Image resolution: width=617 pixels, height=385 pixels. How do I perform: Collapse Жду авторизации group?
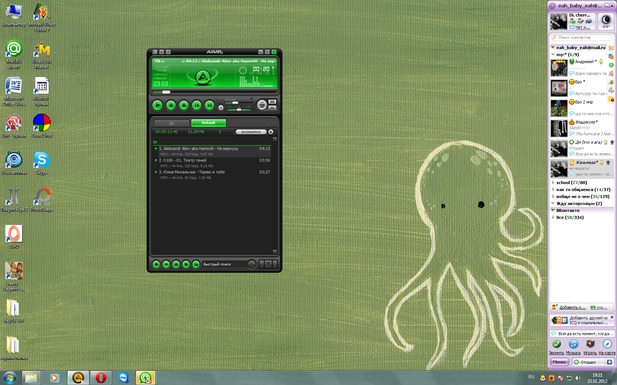point(553,203)
